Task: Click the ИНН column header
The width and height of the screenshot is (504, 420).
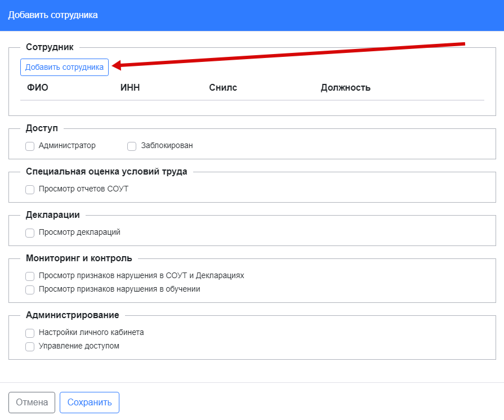Action: pyautogui.click(x=130, y=87)
